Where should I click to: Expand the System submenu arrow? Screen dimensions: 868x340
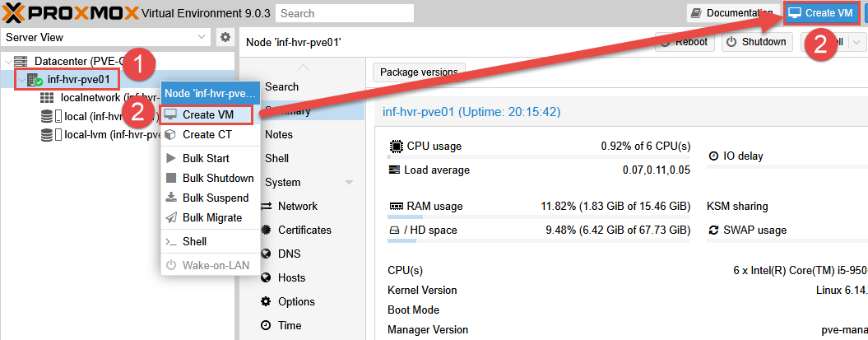[349, 182]
